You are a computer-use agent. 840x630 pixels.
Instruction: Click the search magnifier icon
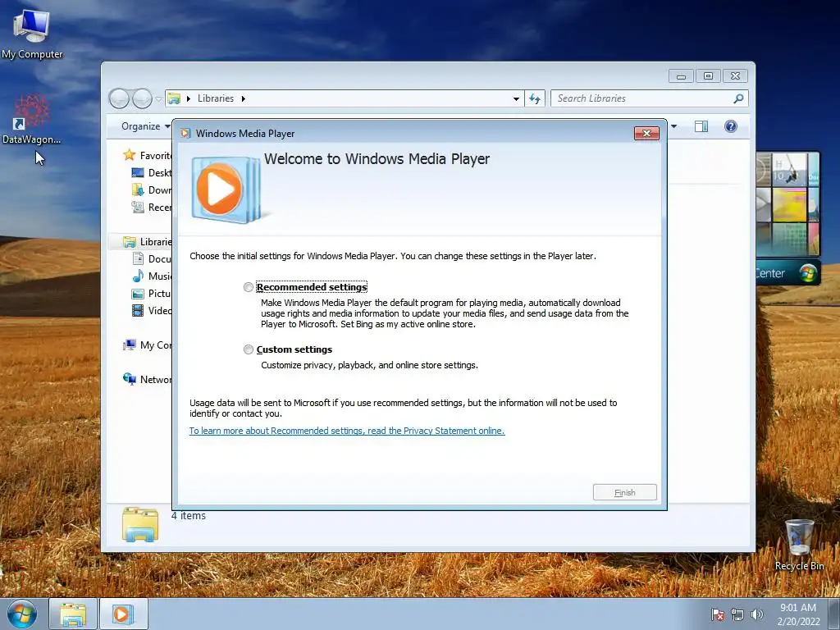pos(739,98)
